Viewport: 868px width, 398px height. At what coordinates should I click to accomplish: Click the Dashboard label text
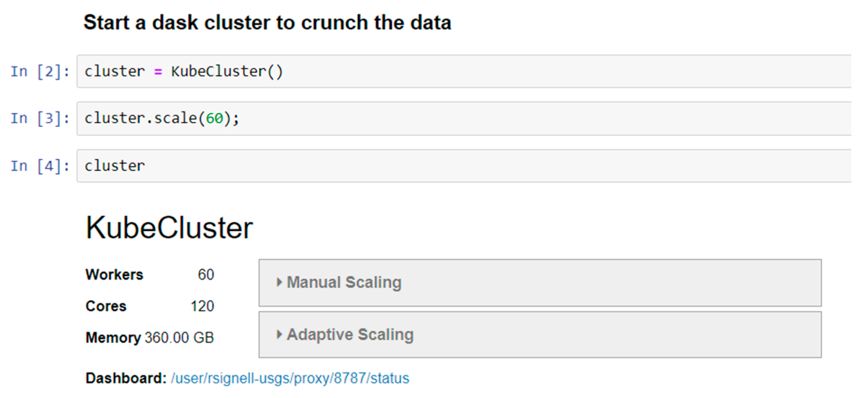pyautogui.click(x=126, y=378)
